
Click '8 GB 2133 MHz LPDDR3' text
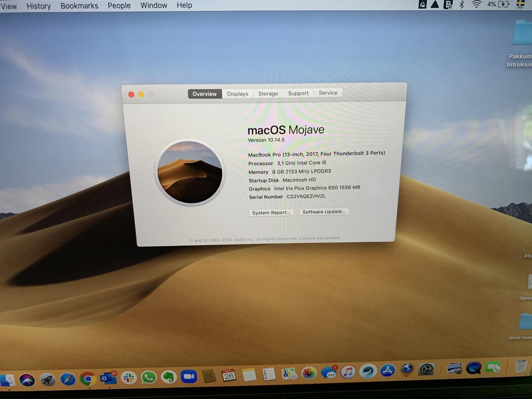pyautogui.click(x=302, y=171)
